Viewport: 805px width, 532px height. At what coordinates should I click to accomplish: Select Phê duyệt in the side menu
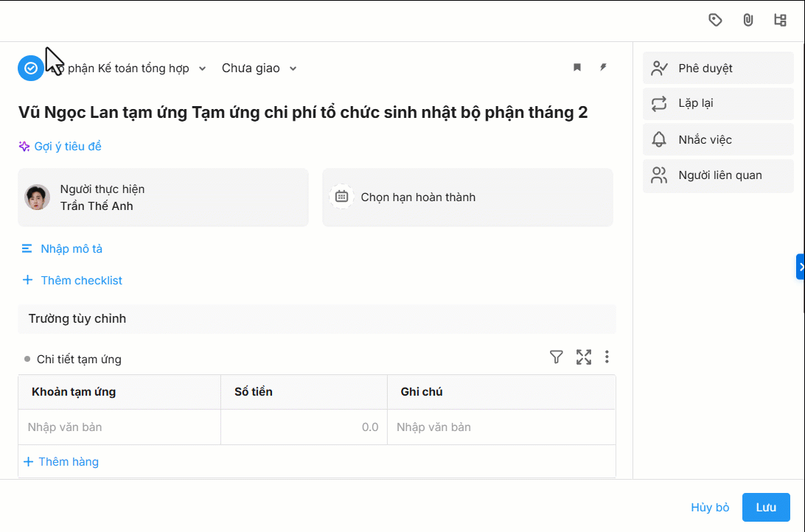[x=718, y=69]
